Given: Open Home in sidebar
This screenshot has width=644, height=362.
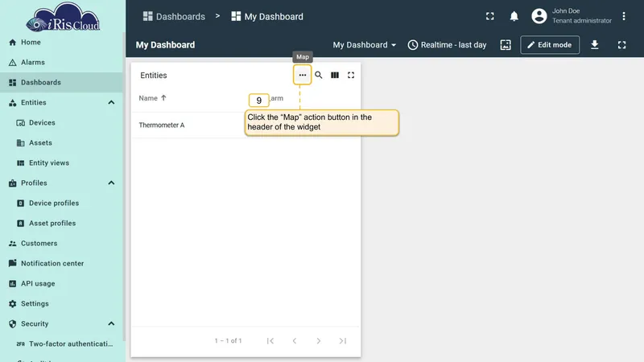Looking at the screenshot, I should pos(61,43).
